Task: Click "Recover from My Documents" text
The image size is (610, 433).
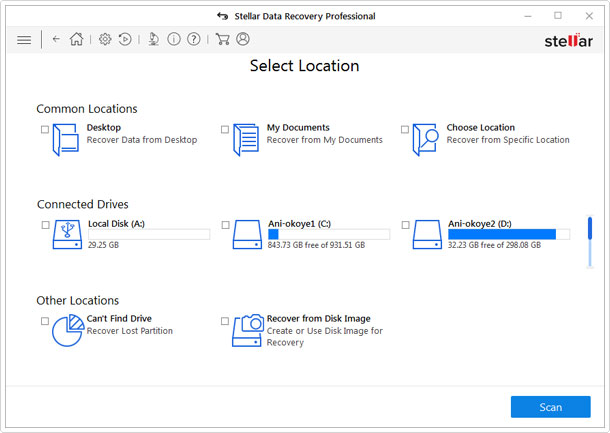Action: coord(324,140)
